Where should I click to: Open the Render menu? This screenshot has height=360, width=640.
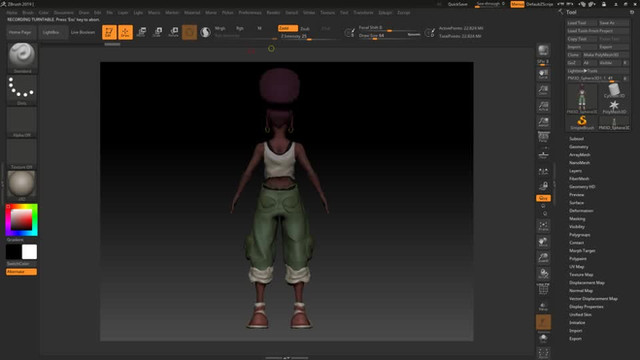[x=273, y=13]
